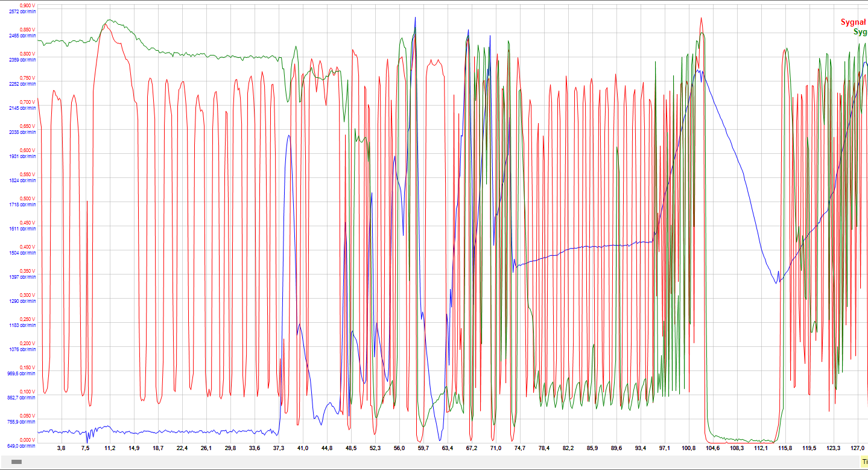Click the 0,500 V axis label
The width and height of the screenshot is (868, 470).
(27, 198)
